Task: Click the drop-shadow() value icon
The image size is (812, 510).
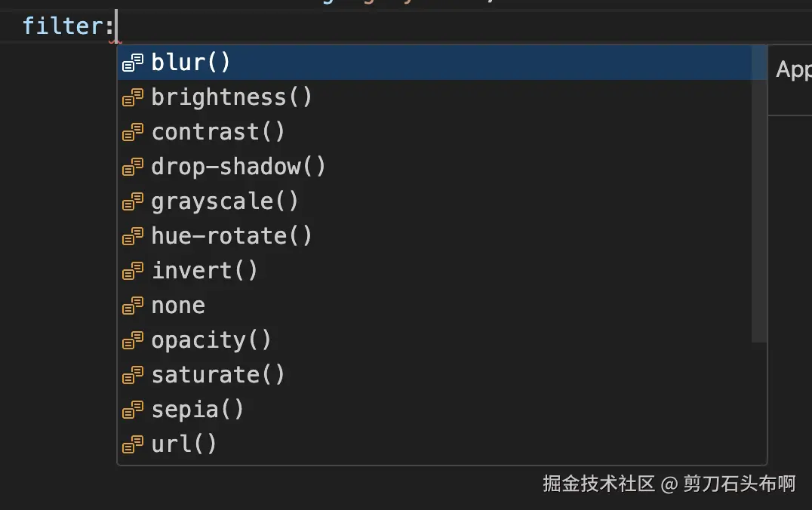Action: click(x=133, y=167)
